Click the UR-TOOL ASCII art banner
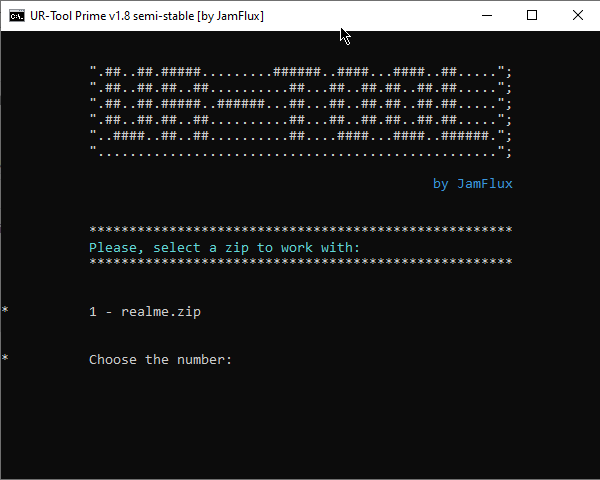Screen dimensions: 600x480 coord(300,111)
